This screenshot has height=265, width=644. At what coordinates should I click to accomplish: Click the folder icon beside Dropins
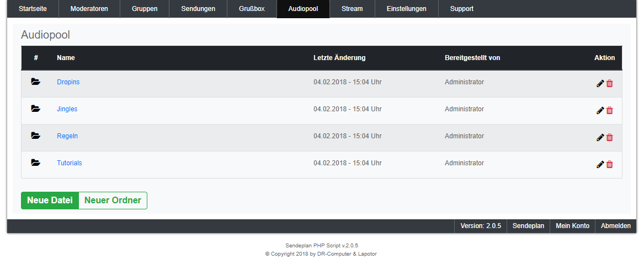[36, 82]
